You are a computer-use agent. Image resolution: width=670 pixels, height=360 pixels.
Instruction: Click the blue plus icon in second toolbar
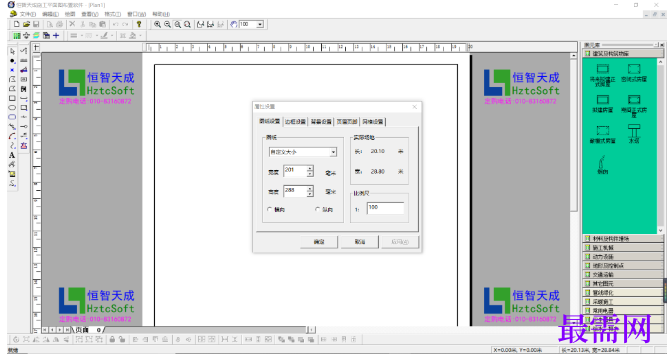pyautogui.click(x=56, y=35)
